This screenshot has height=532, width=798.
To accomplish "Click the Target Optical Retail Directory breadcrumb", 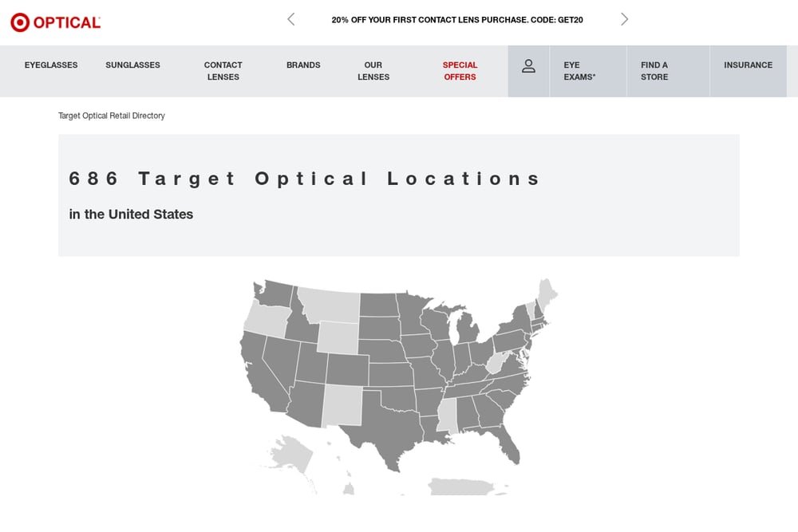I will pyautogui.click(x=112, y=116).
